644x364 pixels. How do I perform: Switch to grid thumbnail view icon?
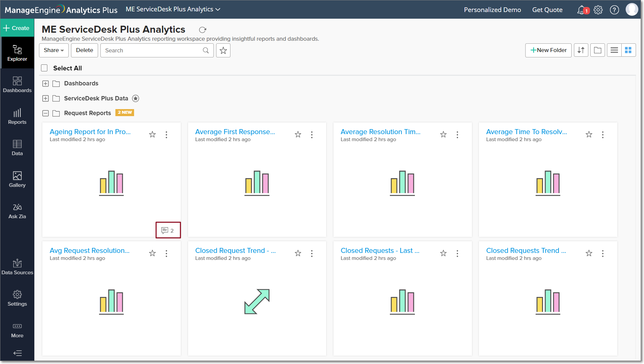[628, 50]
